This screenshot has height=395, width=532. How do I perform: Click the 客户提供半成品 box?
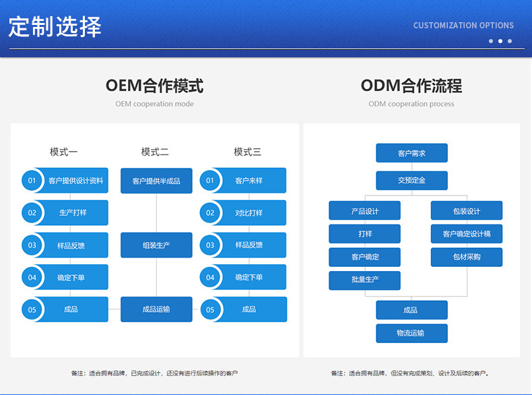pyautogui.click(x=156, y=181)
